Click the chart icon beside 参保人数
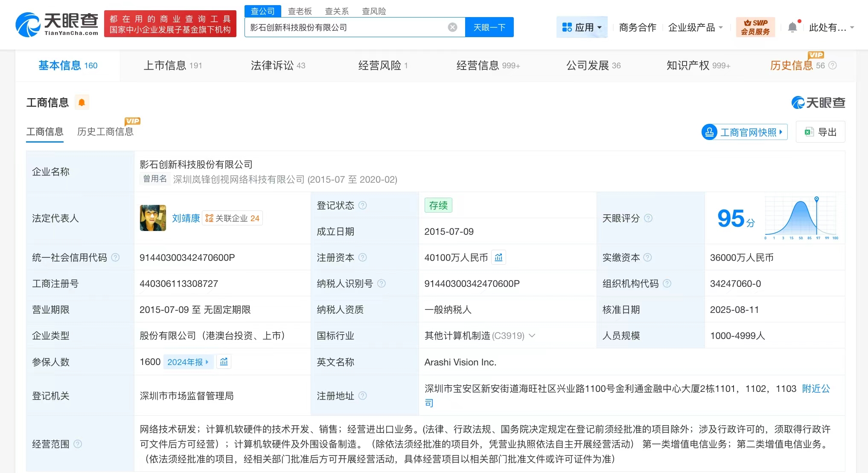The image size is (868, 473). tap(224, 362)
